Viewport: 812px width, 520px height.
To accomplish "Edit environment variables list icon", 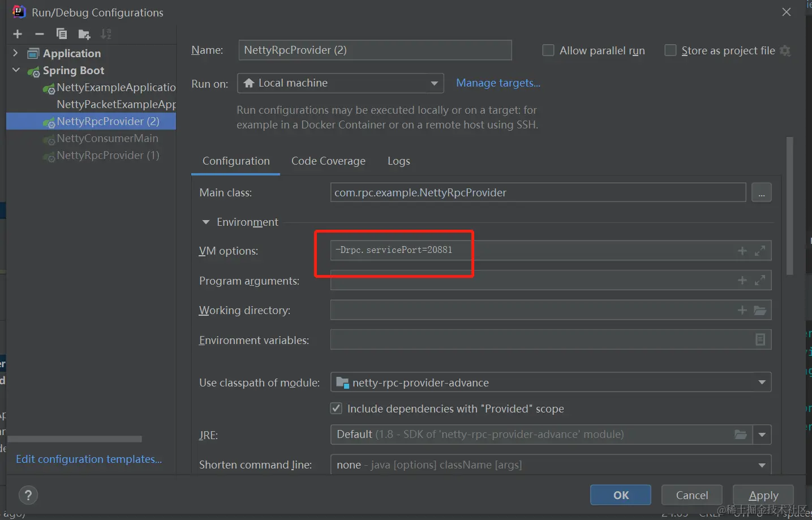I will coord(760,339).
